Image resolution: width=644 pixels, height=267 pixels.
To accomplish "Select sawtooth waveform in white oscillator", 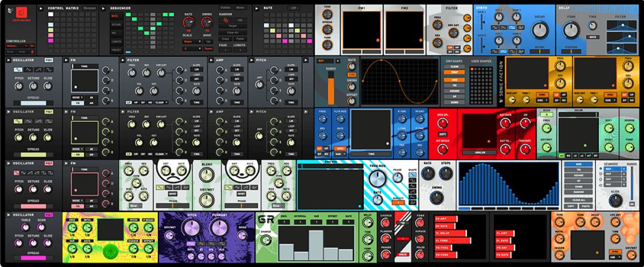I will pos(38,69).
